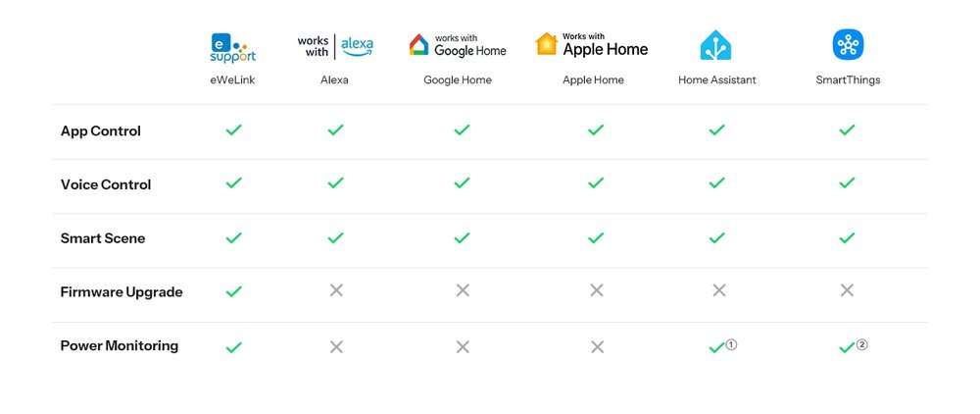Click the eWeLink support logo
980x414 pixels.
click(233, 47)
